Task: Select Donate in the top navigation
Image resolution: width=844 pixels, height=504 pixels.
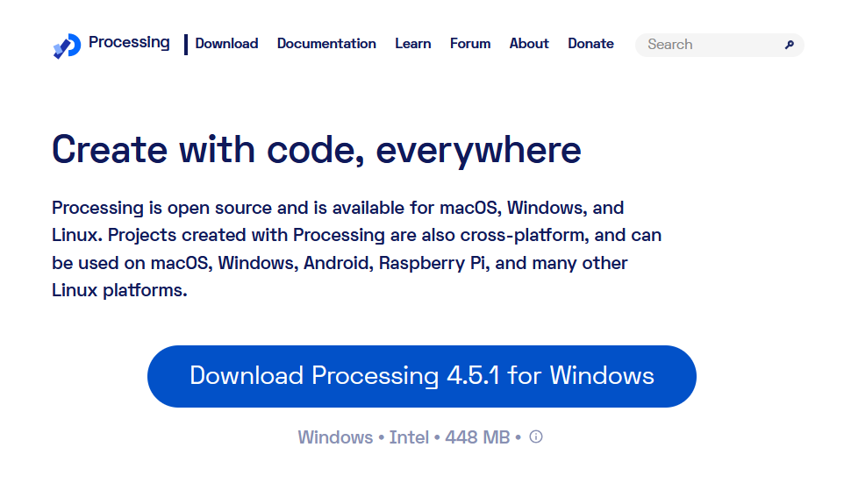Action: tap(590, 44)
